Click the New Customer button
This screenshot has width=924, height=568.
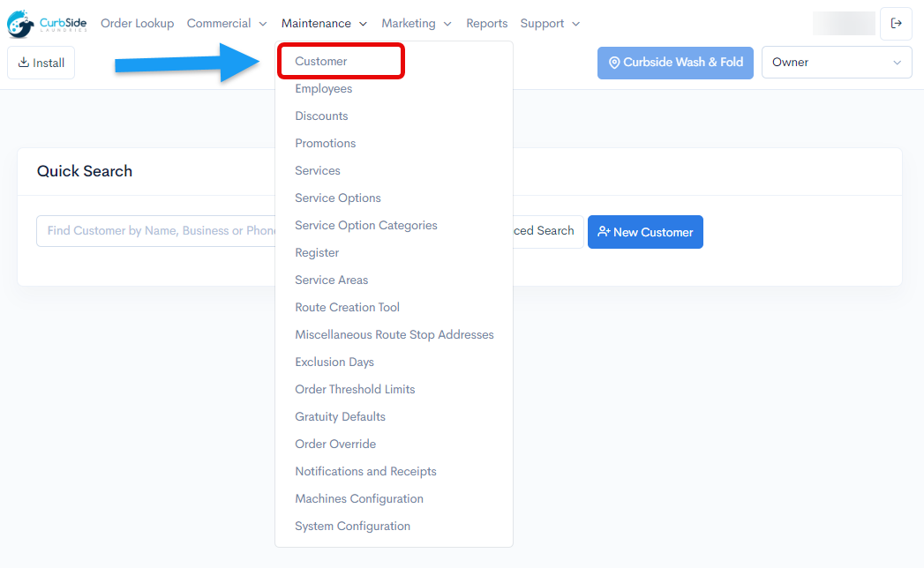pyautogui.click(x=645, y=232)
